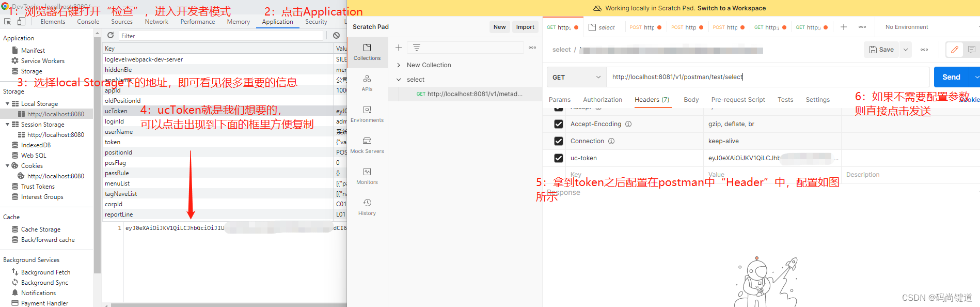Viewport: 980px width, 307px height.
Task: Open the Save button dropdown arrow
Action: pyautogui.click(x=906, y=50)
